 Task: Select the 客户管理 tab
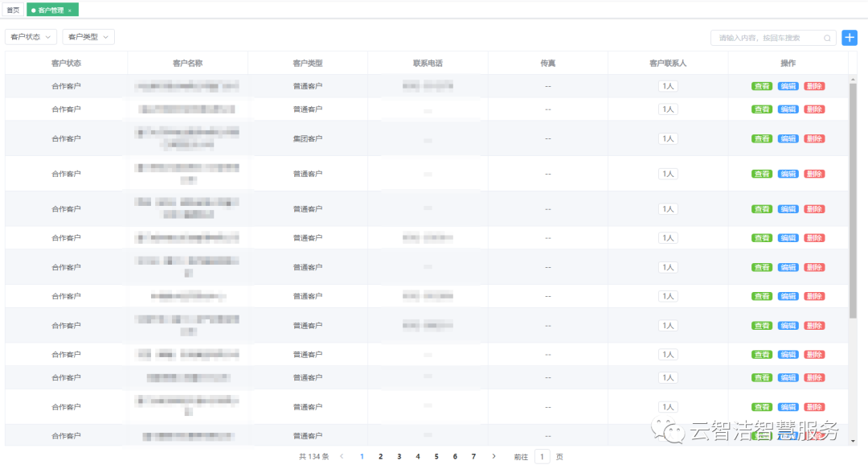click(50, 10)
